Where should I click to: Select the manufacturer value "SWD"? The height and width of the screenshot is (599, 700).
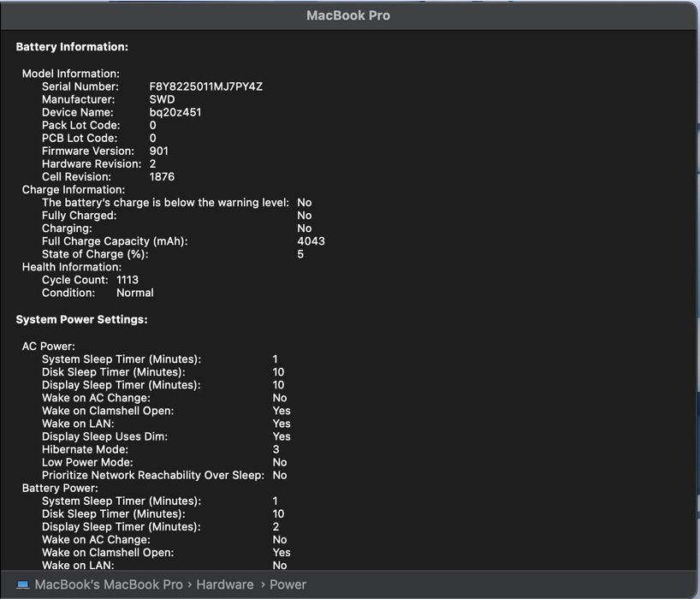click(x=162, y=99)
